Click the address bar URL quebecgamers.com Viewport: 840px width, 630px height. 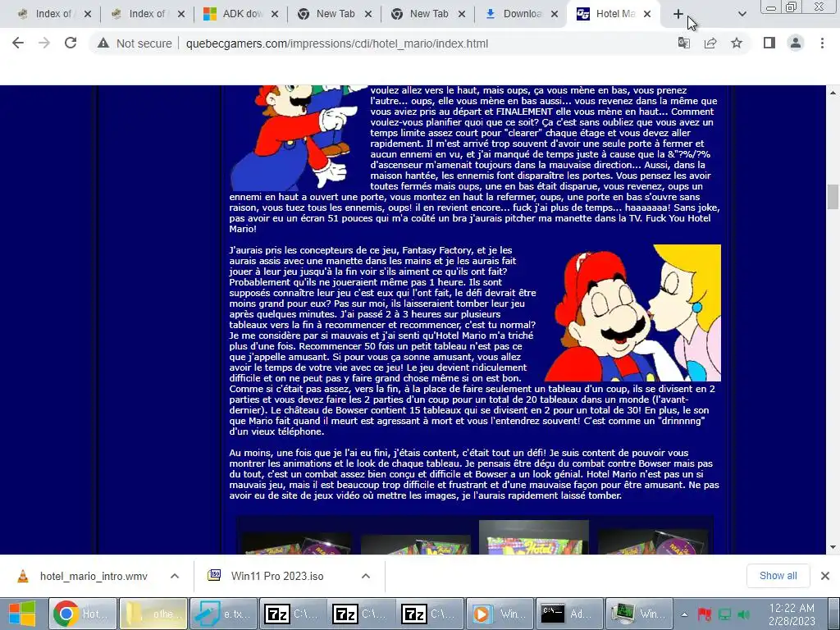point(337,43)
